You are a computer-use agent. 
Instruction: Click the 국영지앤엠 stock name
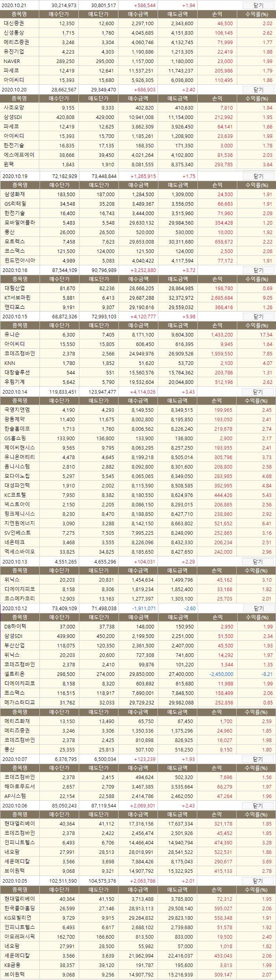pos(17,410)
